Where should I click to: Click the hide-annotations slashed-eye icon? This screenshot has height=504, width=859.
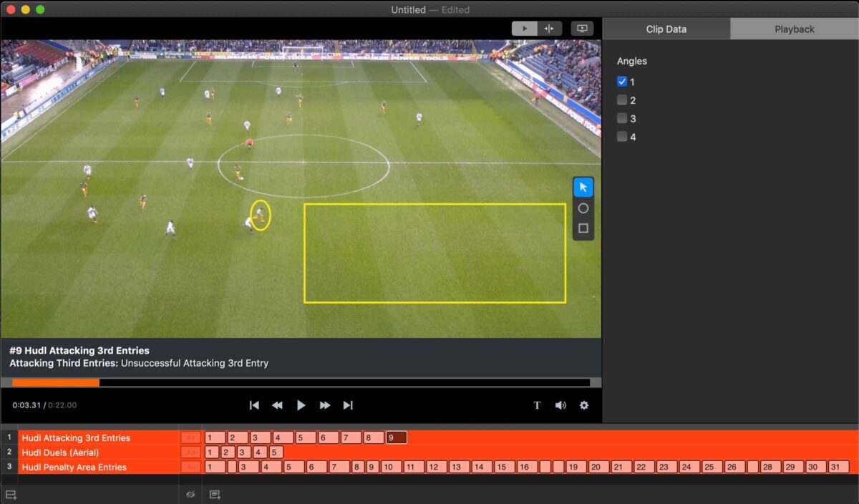coord(190,494)
